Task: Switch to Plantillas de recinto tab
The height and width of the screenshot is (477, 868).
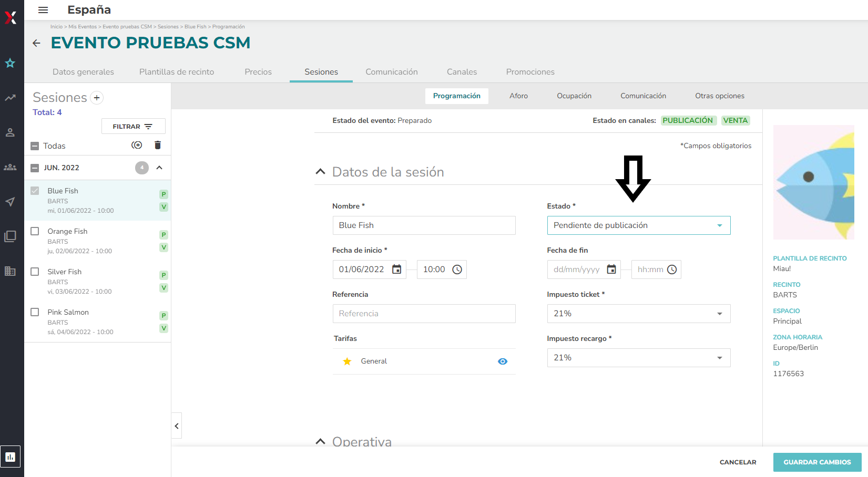Action: pyautogui.click(x=177, y=72)
